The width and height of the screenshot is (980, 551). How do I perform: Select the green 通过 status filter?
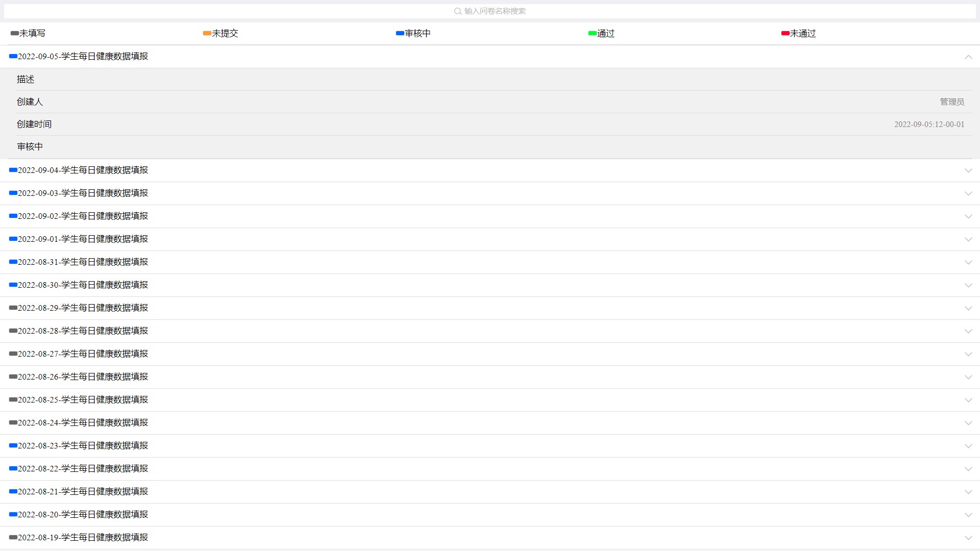click(601, 34)
